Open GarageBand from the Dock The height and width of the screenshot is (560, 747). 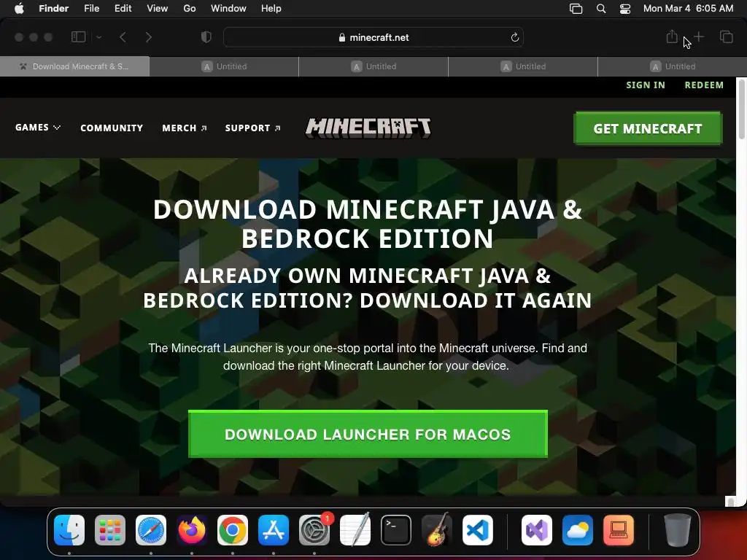437,530
